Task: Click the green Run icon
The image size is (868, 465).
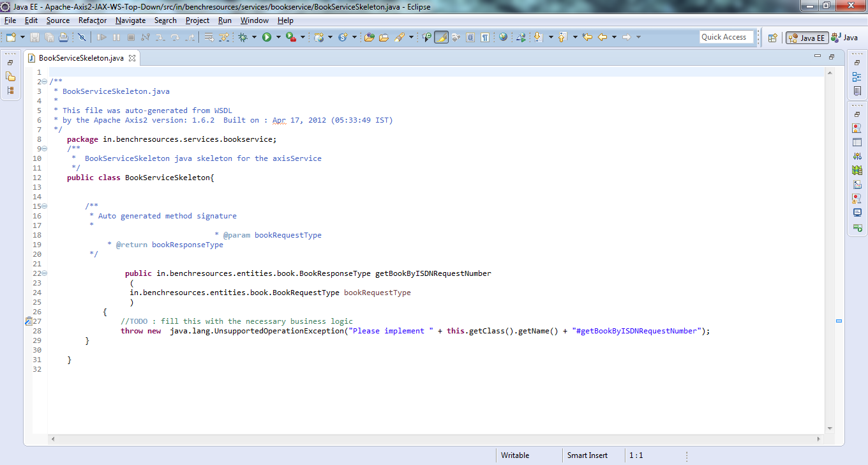Action: pos(267,37)
